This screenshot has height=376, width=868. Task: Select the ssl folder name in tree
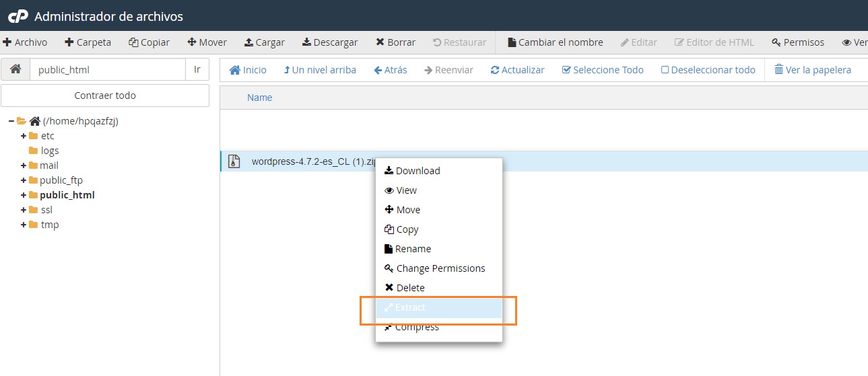(46, 210)
